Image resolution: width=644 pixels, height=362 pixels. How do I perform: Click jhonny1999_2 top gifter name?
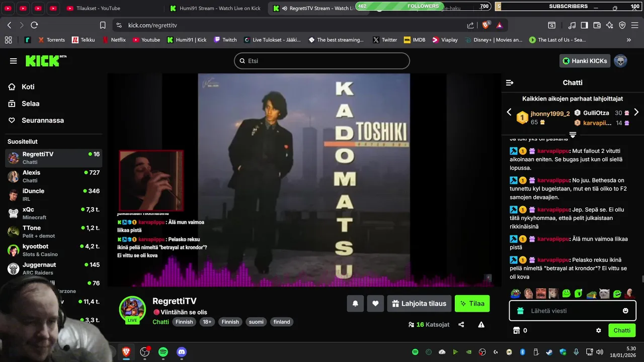(550, 114)
